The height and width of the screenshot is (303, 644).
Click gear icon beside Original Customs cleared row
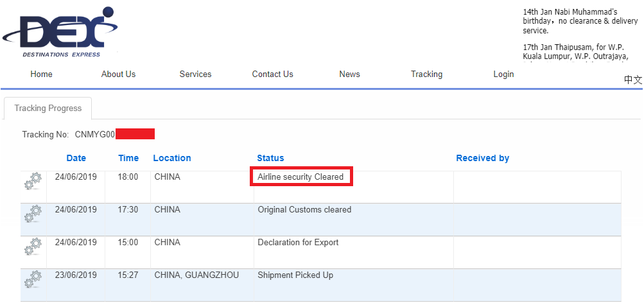[x=33, y=214]
